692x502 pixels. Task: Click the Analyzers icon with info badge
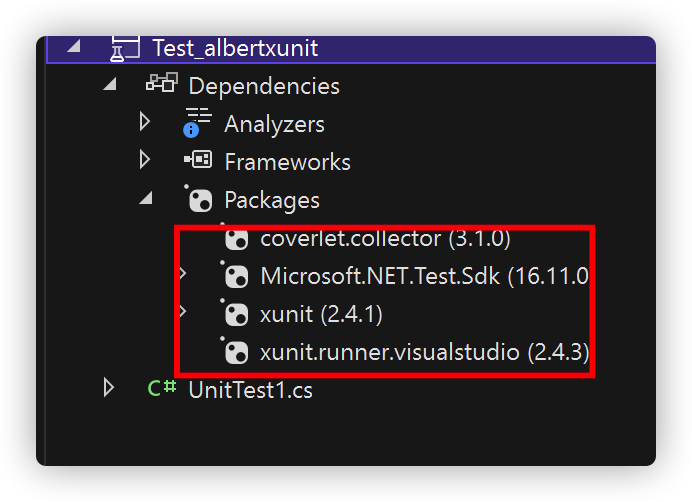coord(197,122)
